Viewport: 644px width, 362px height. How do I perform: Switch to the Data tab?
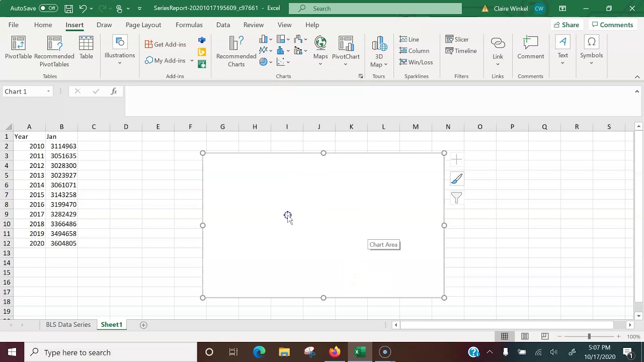tap(223, 25)
